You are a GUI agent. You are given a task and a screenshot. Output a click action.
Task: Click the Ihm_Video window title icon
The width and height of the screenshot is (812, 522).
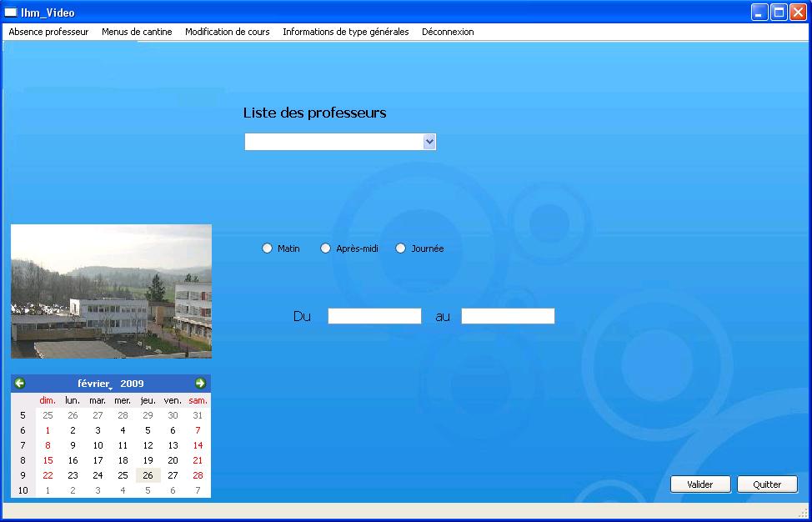(10, 13)
